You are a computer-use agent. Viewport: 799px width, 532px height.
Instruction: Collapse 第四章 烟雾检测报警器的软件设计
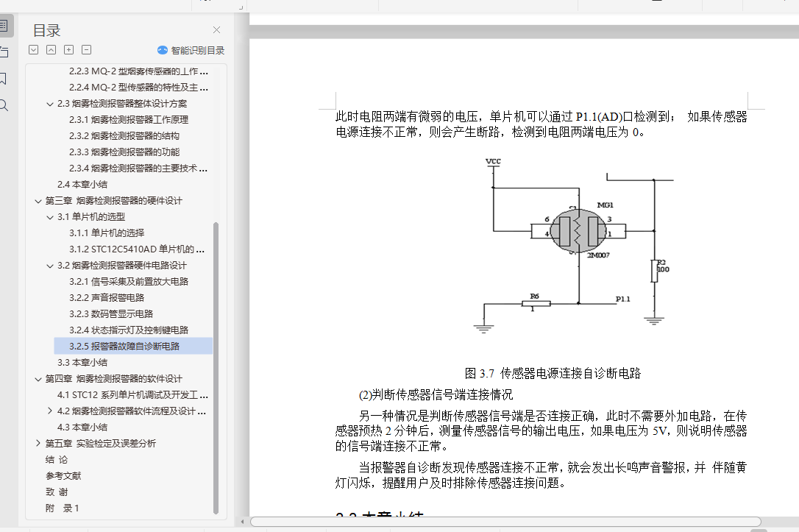pos(38,379)
